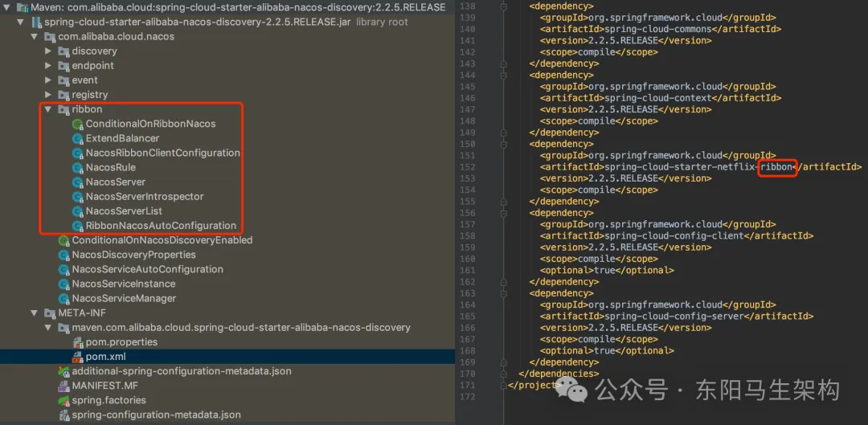Collapse the nacos-discovery jar library root
The width and height of the screenshot is (868, 425).
tap(20, 22)
